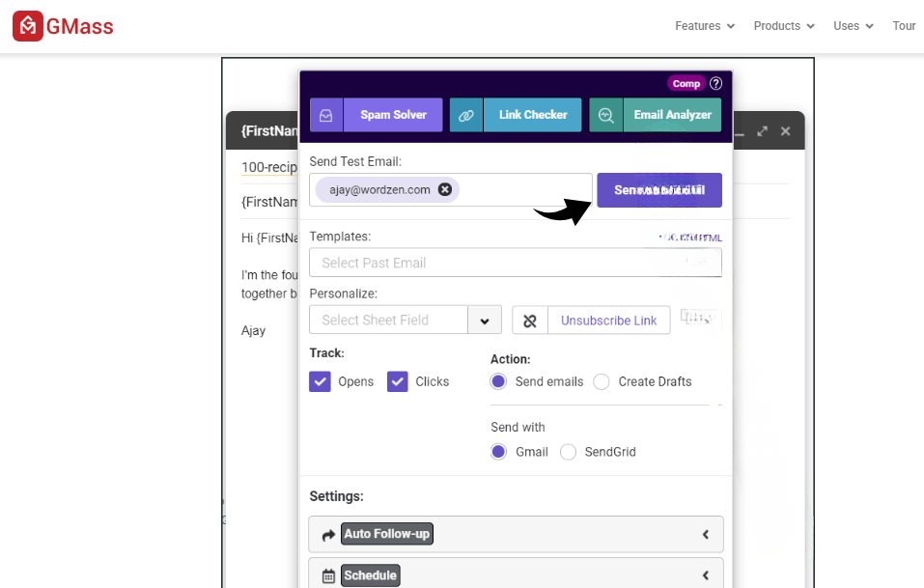
Task: Expand the Auto Follow-up settings section
Action: pos(517,534)
